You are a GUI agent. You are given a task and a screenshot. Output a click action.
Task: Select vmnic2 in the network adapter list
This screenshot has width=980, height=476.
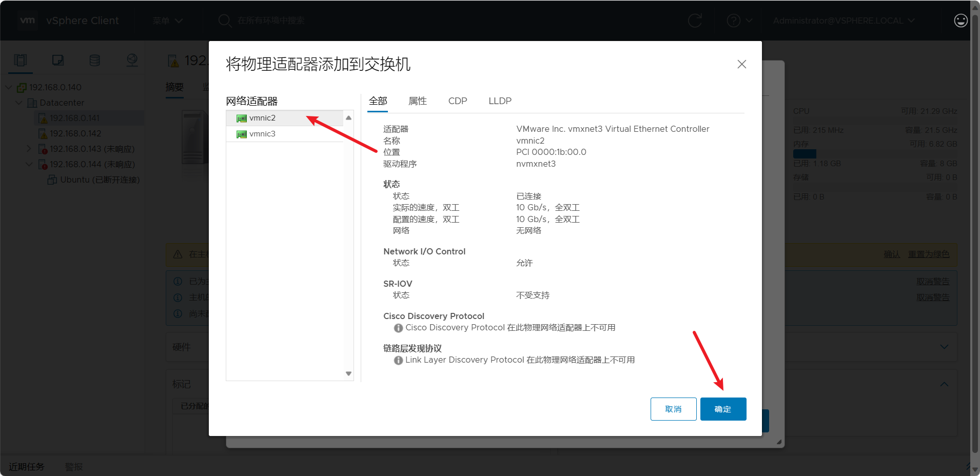click(x=262, y=118)
